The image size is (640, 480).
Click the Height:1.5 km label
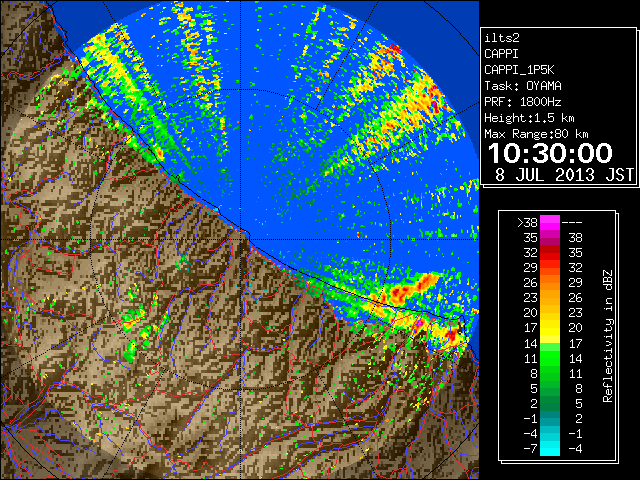pyautogui.click(x=529, y=118)
